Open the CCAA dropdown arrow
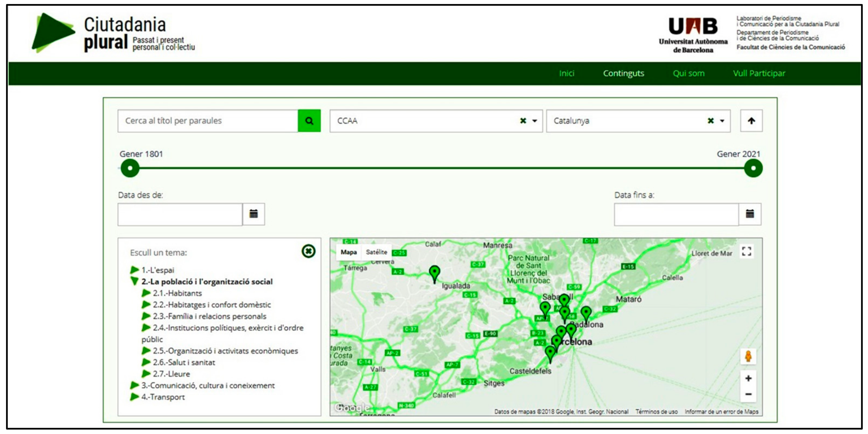868x434 pixels. pyautogui.click(x=535, y=121)
